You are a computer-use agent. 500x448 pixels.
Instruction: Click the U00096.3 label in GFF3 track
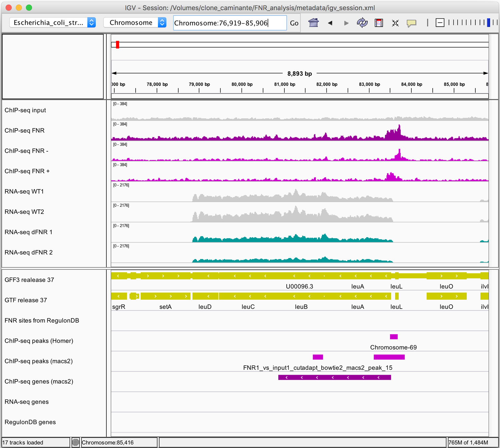[299, 286]
